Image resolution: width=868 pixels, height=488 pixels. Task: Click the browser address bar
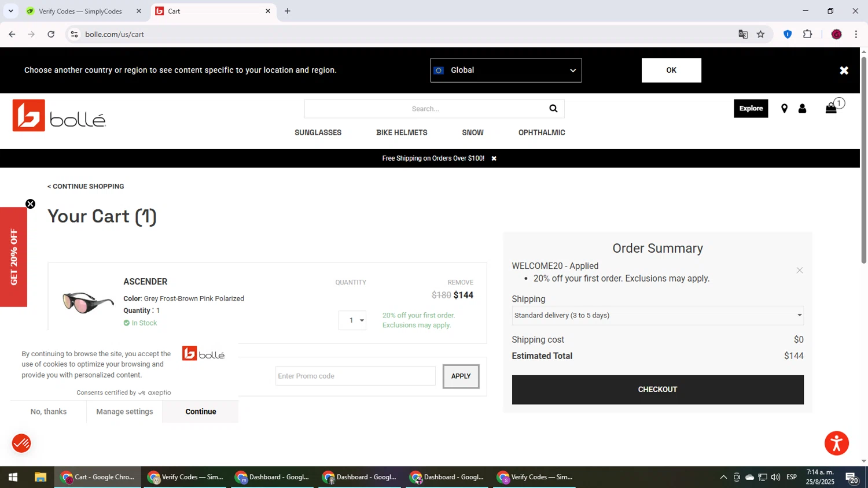coord(405,35)
